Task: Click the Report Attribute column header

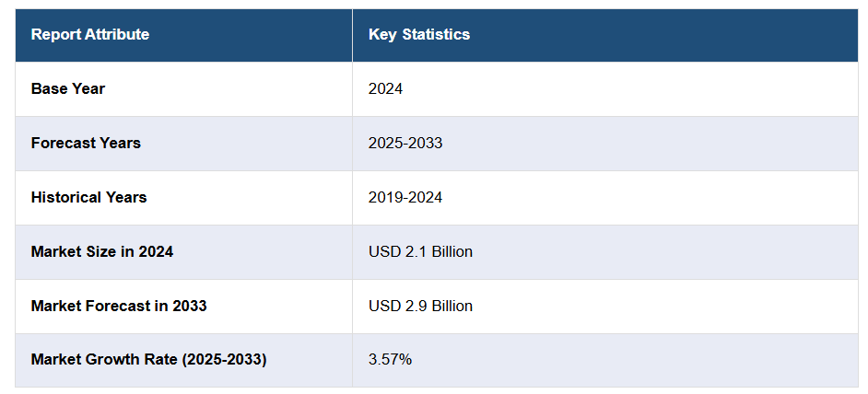Action: click(x=89, y=35)
